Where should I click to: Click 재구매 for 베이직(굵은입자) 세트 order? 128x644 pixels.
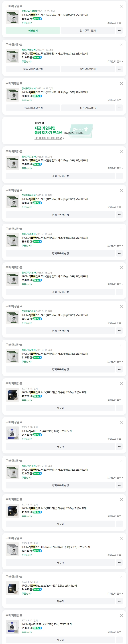pos(60,562)
